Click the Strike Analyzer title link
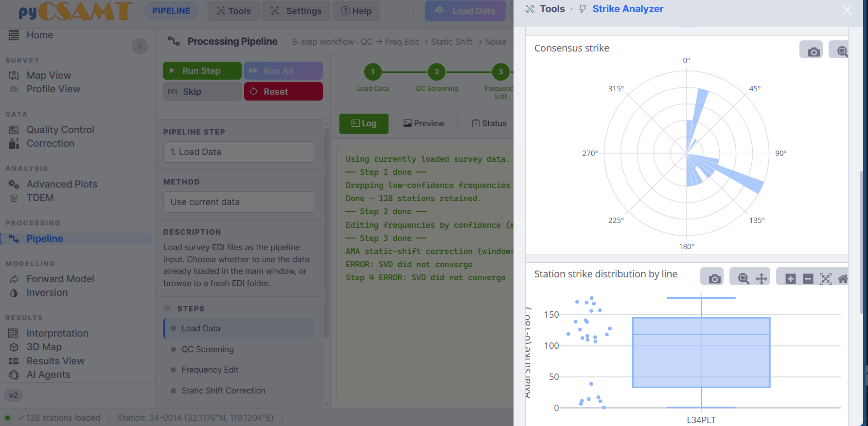 [x=628, y=9]
